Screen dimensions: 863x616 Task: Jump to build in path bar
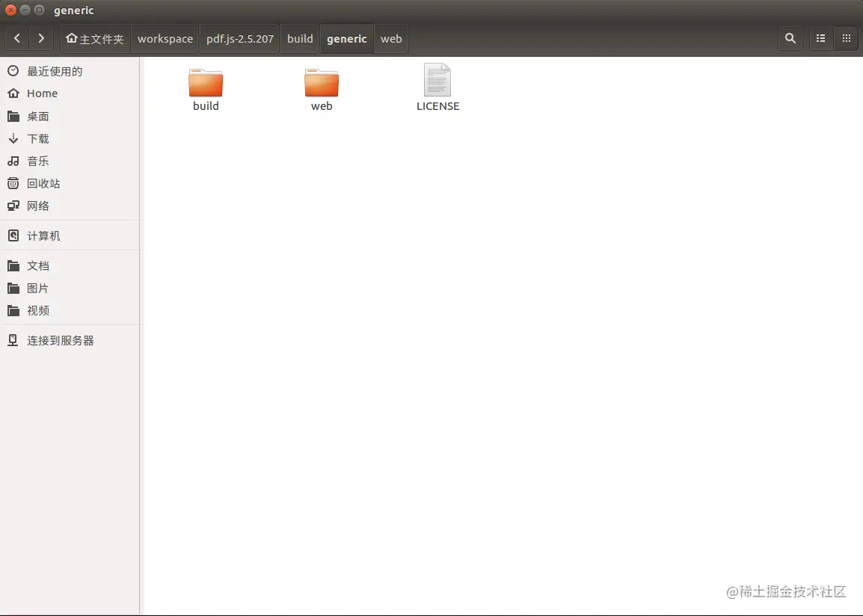pyautogui.click(x=300, y=39)
